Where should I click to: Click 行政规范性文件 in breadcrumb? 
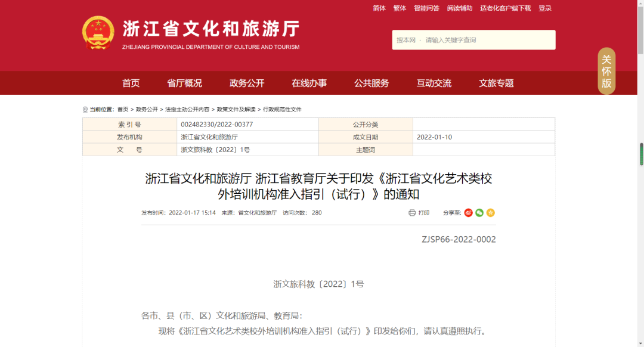click(x=282, y=110)
